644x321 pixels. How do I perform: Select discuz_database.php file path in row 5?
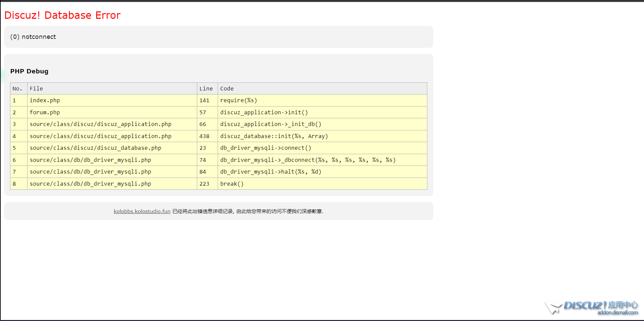click(95, 148)
